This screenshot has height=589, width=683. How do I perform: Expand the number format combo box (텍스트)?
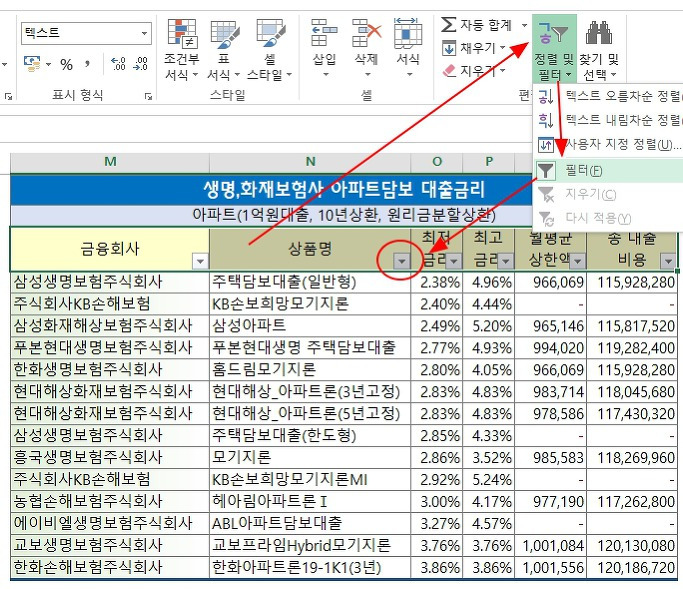click(144, 33)
